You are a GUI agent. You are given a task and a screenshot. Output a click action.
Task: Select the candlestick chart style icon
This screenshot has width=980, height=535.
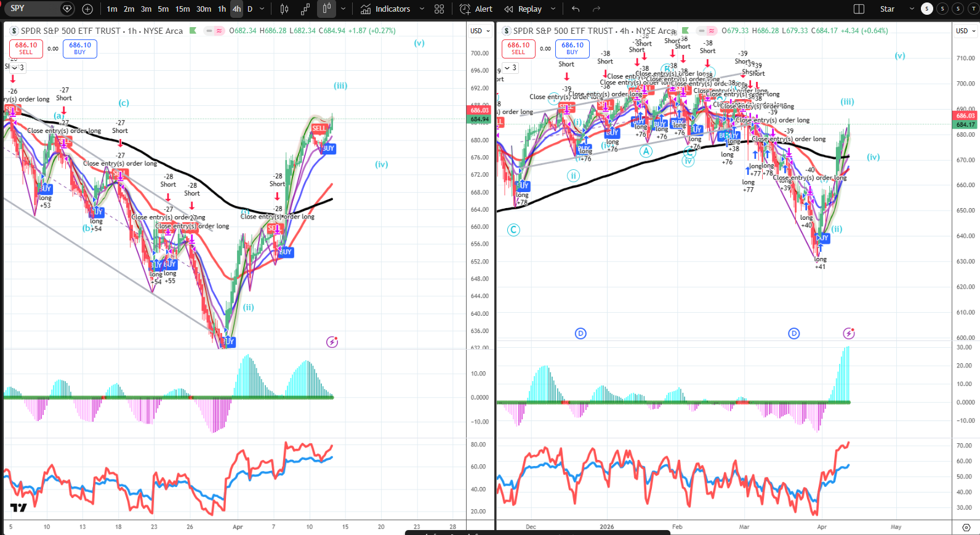[326, 9]
